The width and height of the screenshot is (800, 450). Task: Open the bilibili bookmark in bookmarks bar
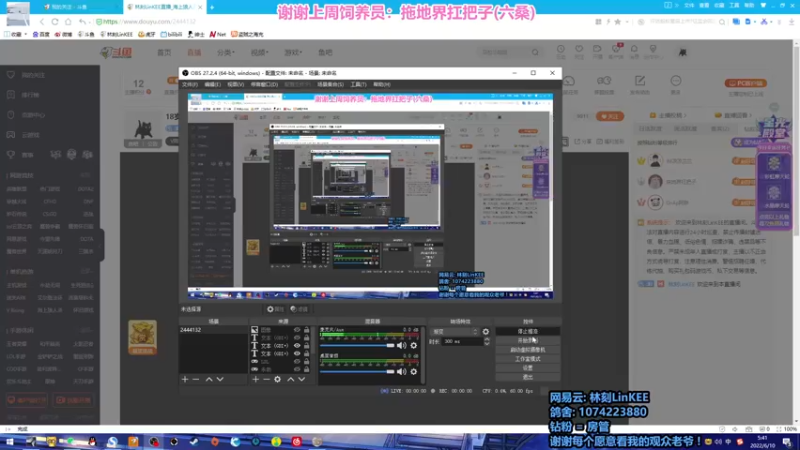point(171,34)
